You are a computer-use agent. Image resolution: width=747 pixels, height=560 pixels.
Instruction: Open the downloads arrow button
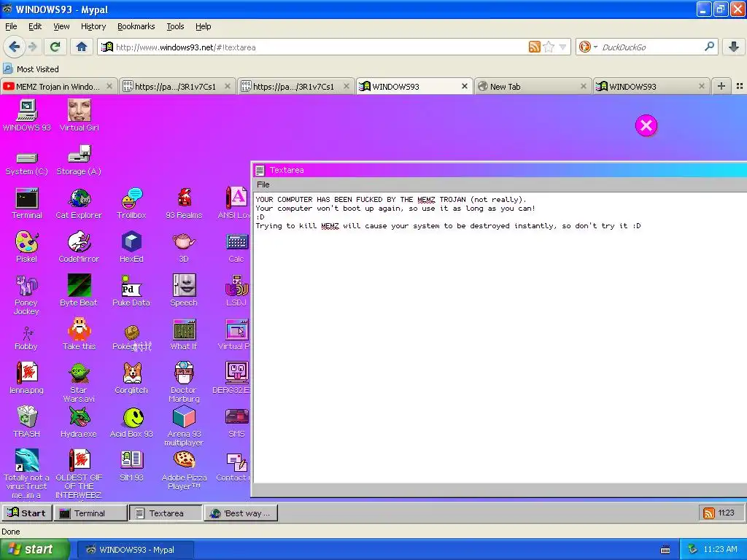pos(734,47)
